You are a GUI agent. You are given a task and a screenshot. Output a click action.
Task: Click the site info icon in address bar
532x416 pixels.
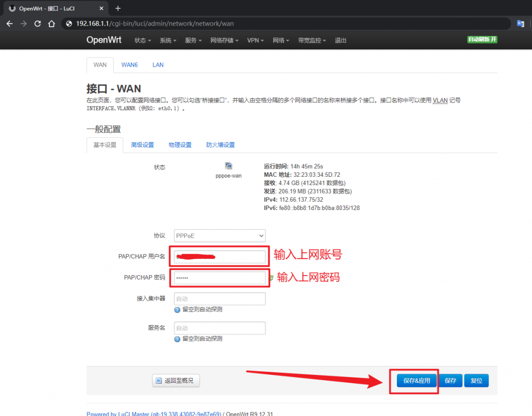pos(69,23)
